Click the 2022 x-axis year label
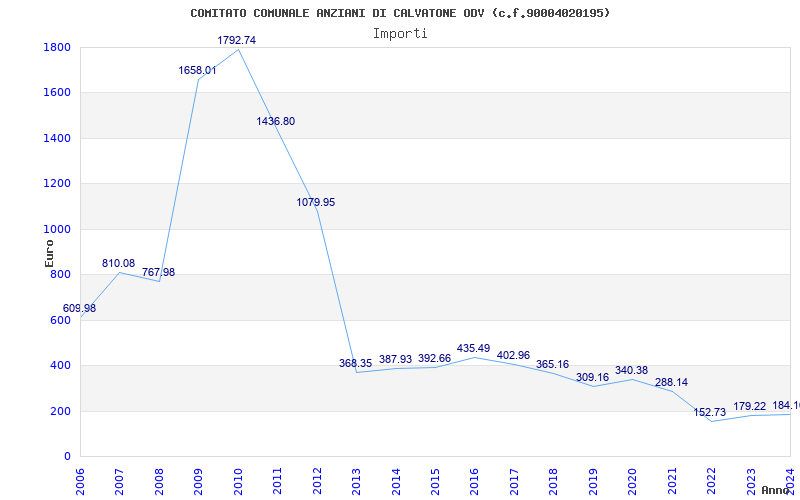Viewport: 800px width, 500px height. 711,481
